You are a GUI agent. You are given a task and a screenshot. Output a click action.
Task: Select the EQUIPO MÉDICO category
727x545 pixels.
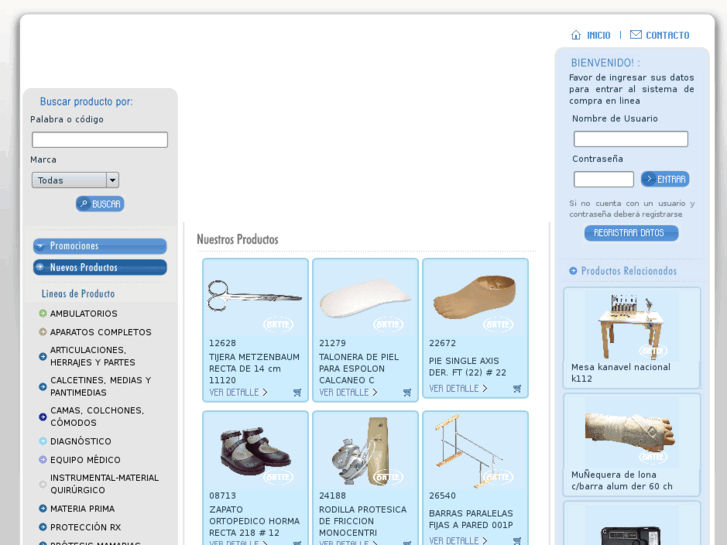point(85,460)
